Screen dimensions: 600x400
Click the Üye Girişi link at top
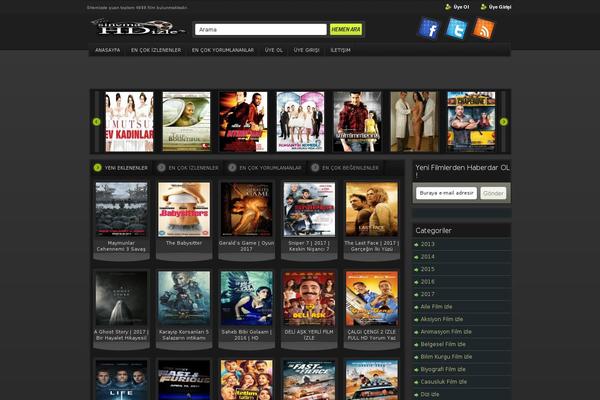(500, 7)
